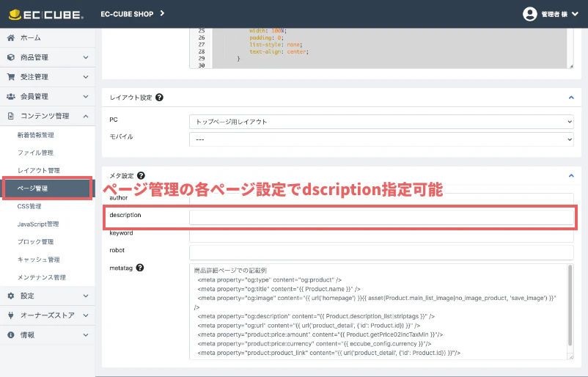Click the home icon in sidebar

coord(11,37)
